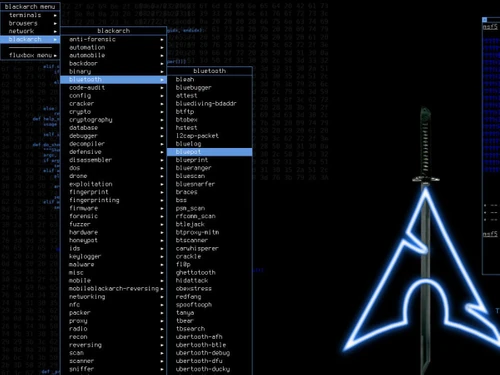Open the network submenu
Viewport: 500px width, 375px height.
coord(30,31)
